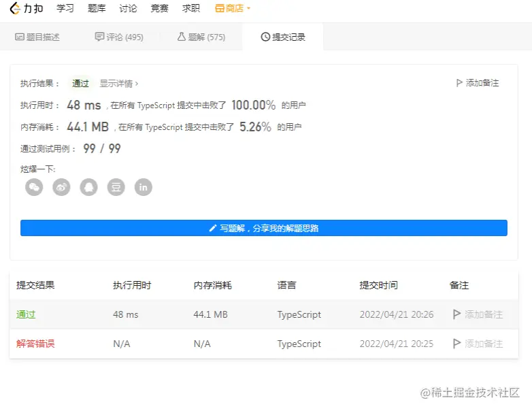Click TypeScript in the 解答错误 row
Screen dimensions: 532x411
click(299, 344)
